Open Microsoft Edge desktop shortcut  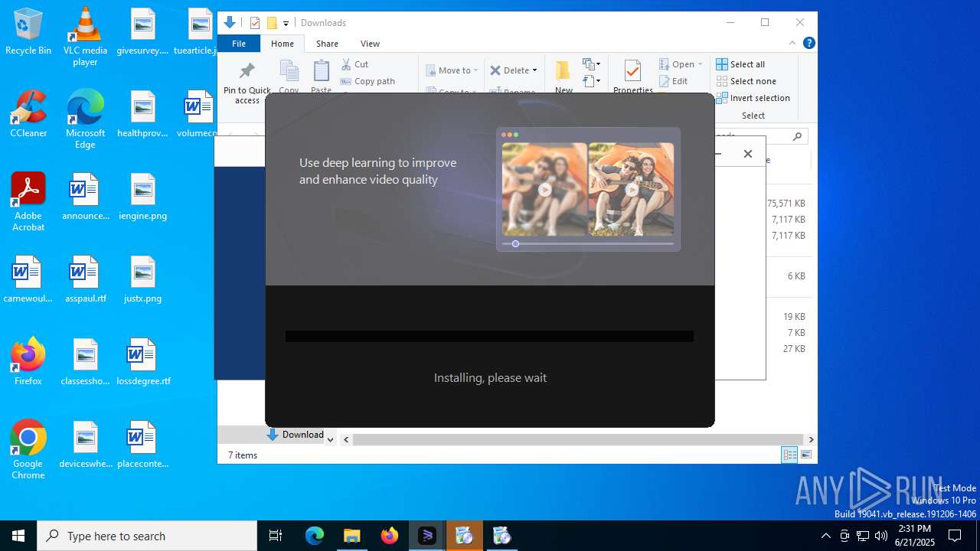[x=85, y=119]
